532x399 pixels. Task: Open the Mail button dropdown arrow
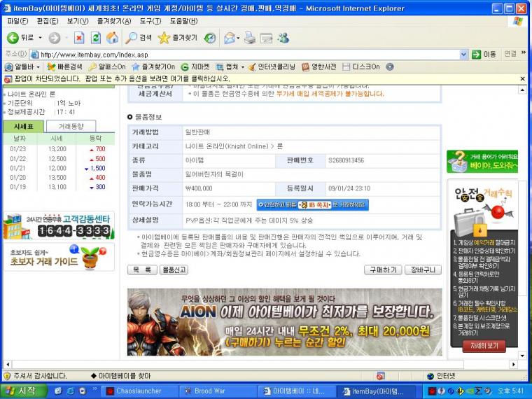pyautogui.click(x=238, y=38)
